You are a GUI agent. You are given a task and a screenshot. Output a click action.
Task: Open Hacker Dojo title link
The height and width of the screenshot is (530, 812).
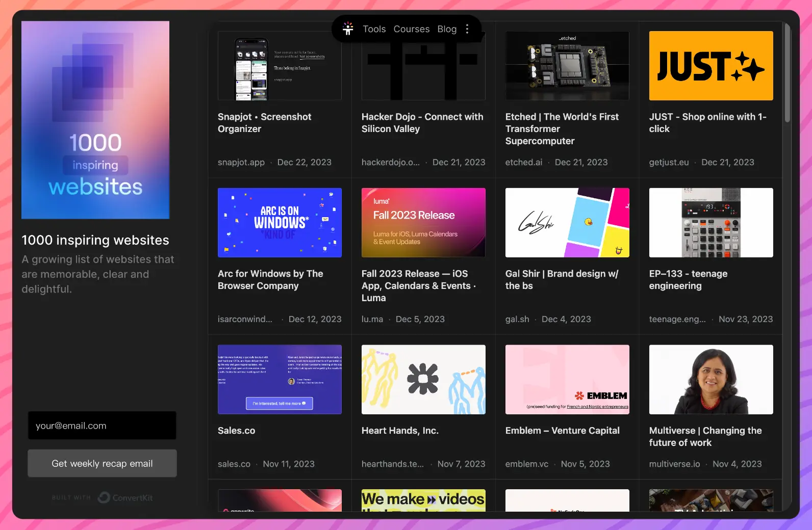(x=422, y=123)
